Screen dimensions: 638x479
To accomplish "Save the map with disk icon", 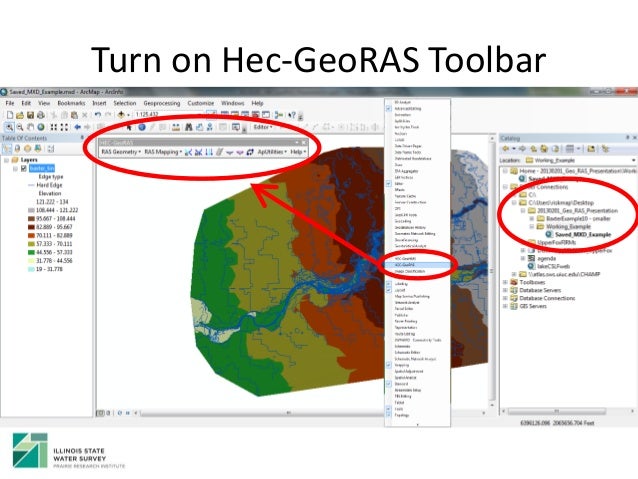I will pyautogui.click(x=30, y=115).
